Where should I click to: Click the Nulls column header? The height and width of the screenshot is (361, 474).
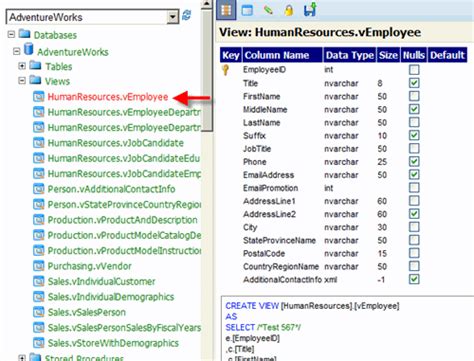[x=414, y=55]
